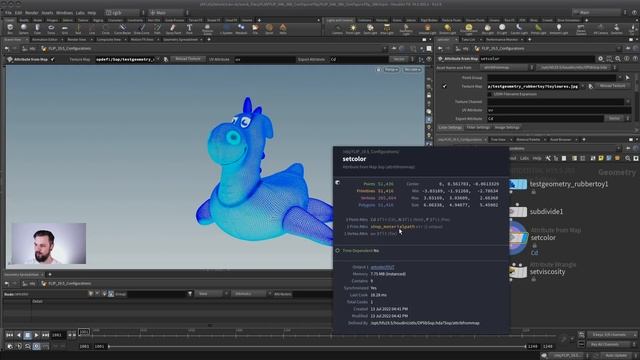Click the node name field showing setcolor
The height and width of the screenshot is (360, 640).
(537, 59)
